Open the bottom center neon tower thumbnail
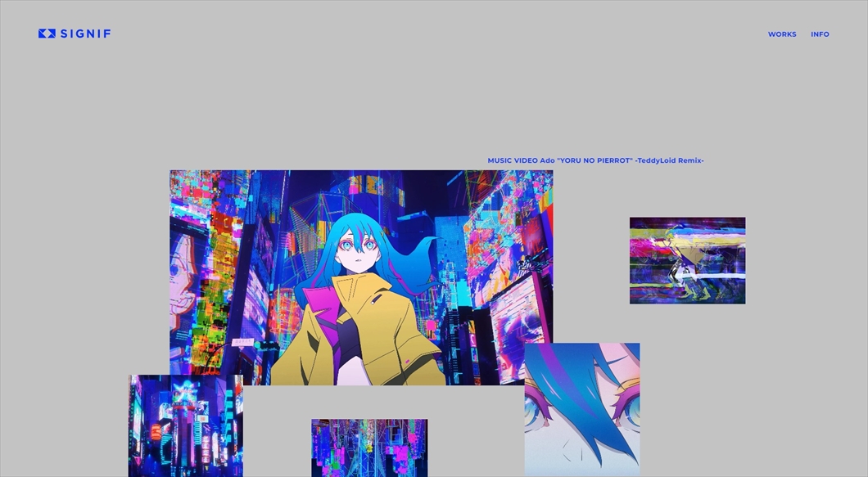This screenshot has height=477, width=868. coord(368,448)
